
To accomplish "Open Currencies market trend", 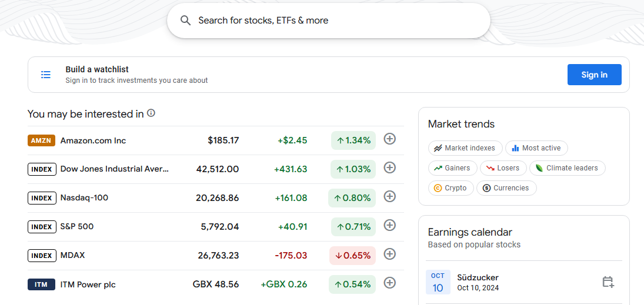I will [506, 188].
